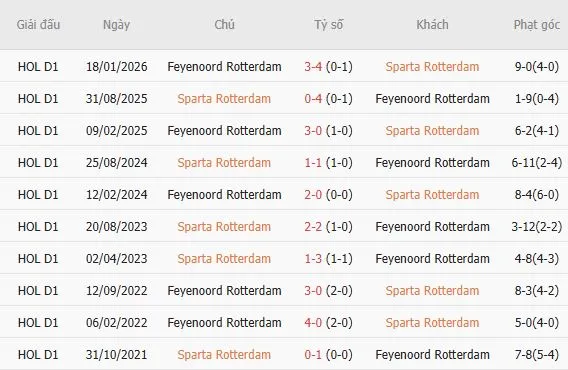568x370 pixels.
Task: Open Sparta Rotterdam link in 18/01/2026 row
Action: tap(432, 67)
